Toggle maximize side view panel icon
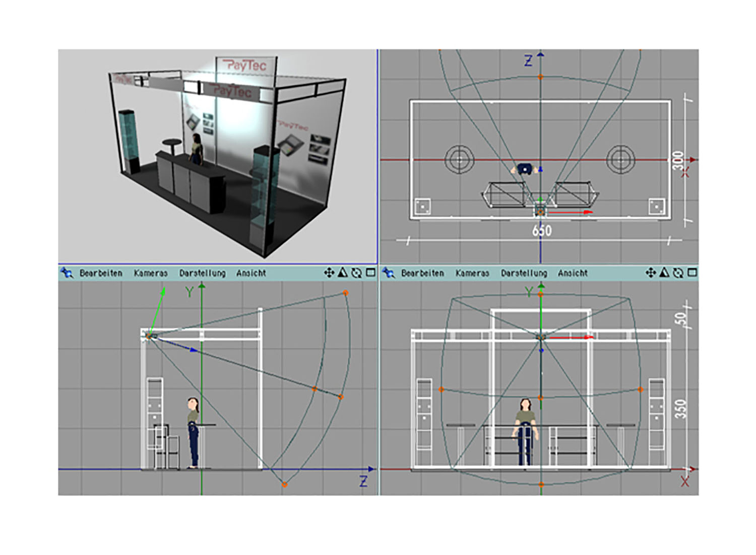Viewport: 756px width, 555px height. pos(370,273)
